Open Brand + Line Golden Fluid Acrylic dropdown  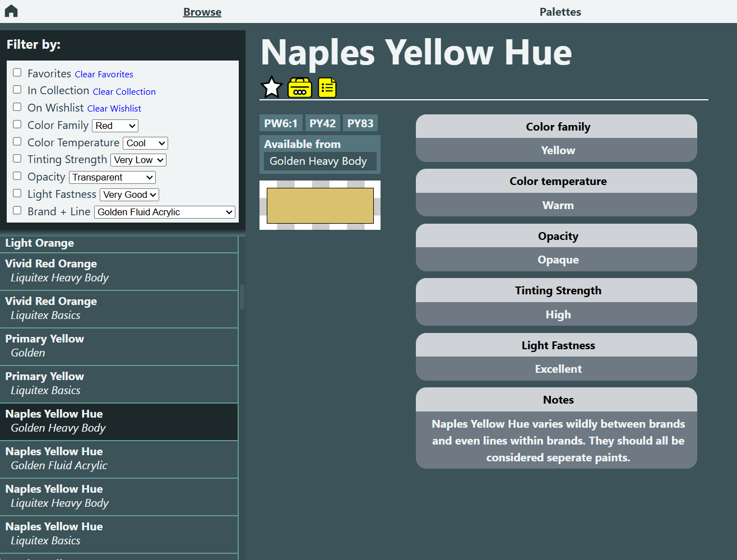point(165,212)
